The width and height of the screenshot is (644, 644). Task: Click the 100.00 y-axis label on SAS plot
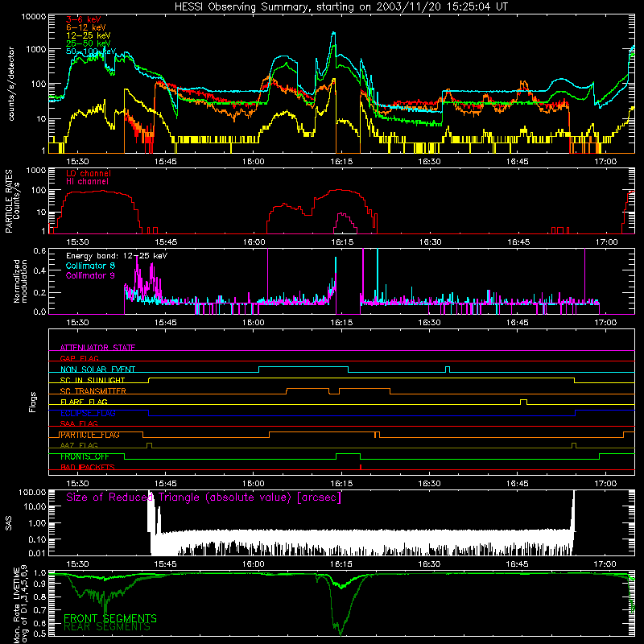(32, 492)
